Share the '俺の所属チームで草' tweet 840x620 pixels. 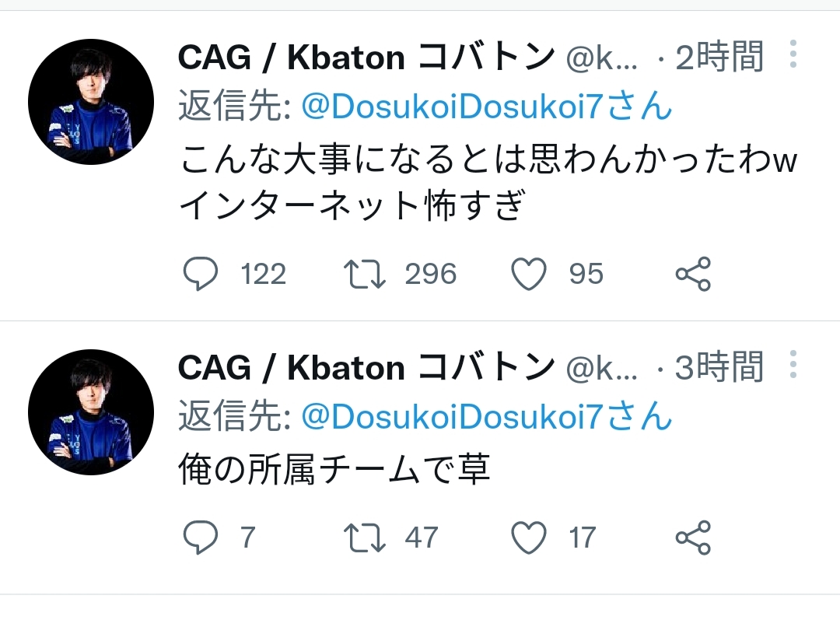tap(692, 538)
